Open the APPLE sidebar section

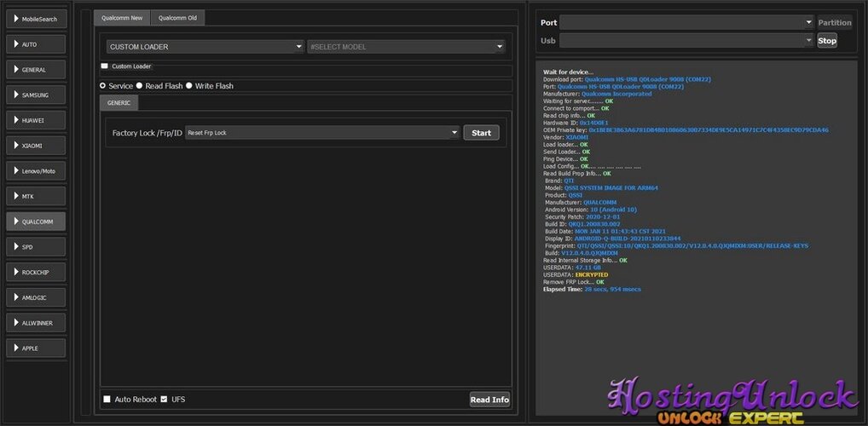click(36, 348)
